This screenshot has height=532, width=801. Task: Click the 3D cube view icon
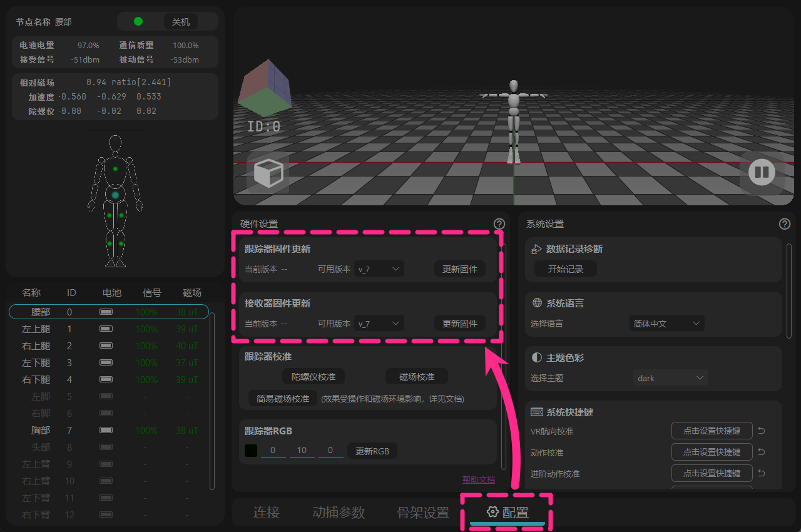pos(268,173)
